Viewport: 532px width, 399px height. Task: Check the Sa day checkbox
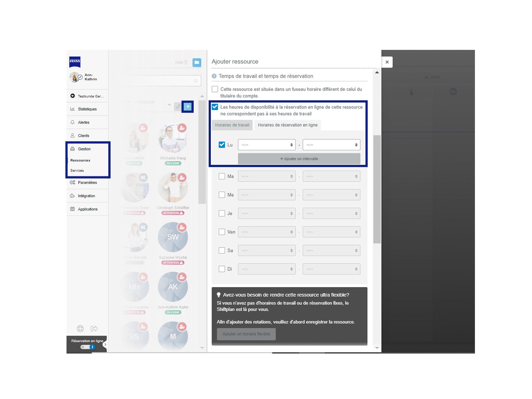pos(222,250)
